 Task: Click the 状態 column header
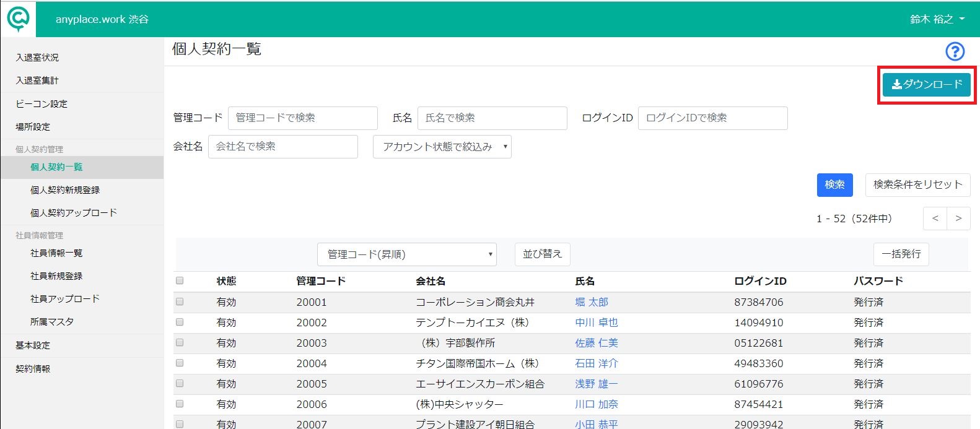[226, 281]
